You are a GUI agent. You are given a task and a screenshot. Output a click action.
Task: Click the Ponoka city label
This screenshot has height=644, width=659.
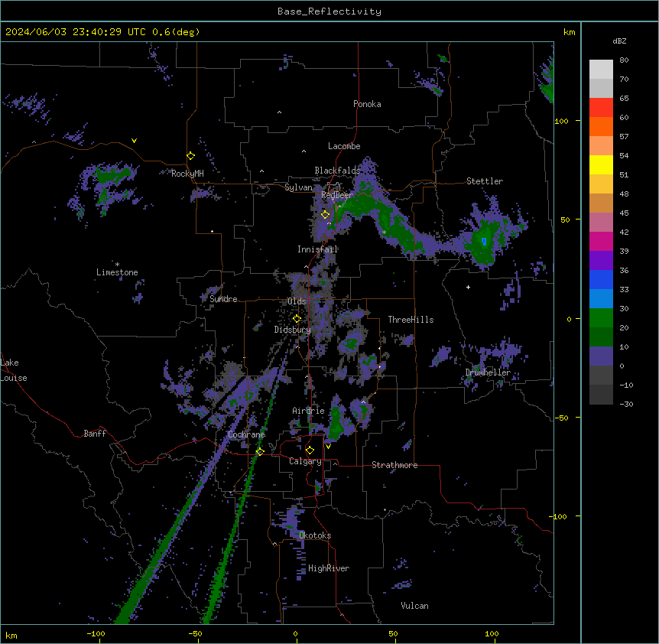click(367, 104)
